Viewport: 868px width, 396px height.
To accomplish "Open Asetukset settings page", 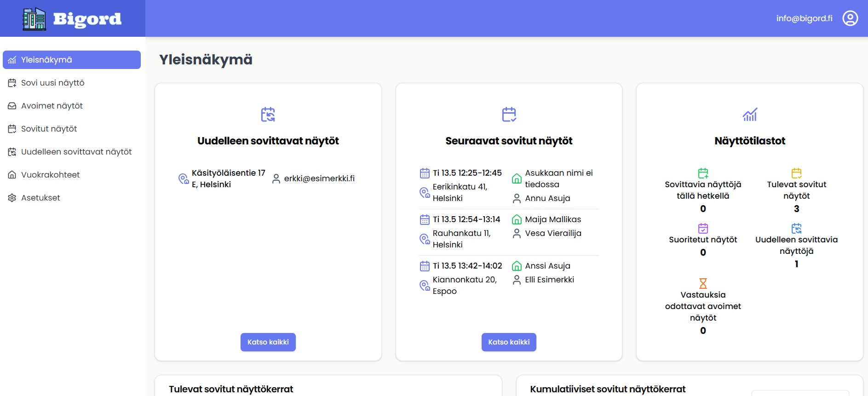I will click(x=40, y=198).
